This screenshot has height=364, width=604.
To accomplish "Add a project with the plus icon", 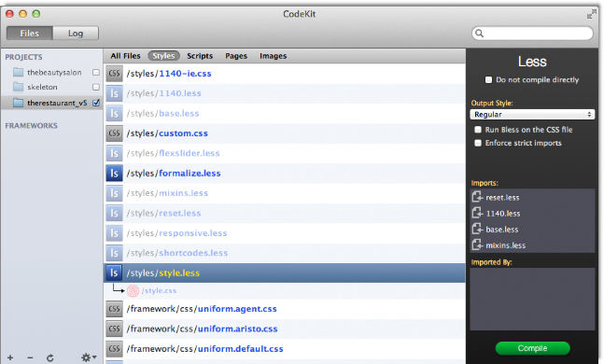I will pos(10,357).
